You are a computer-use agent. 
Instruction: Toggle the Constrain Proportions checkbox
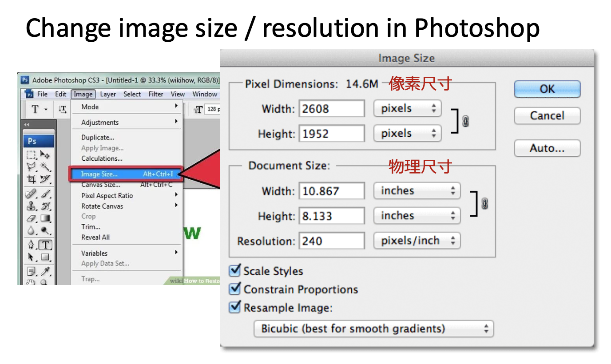tap(235, 289)
